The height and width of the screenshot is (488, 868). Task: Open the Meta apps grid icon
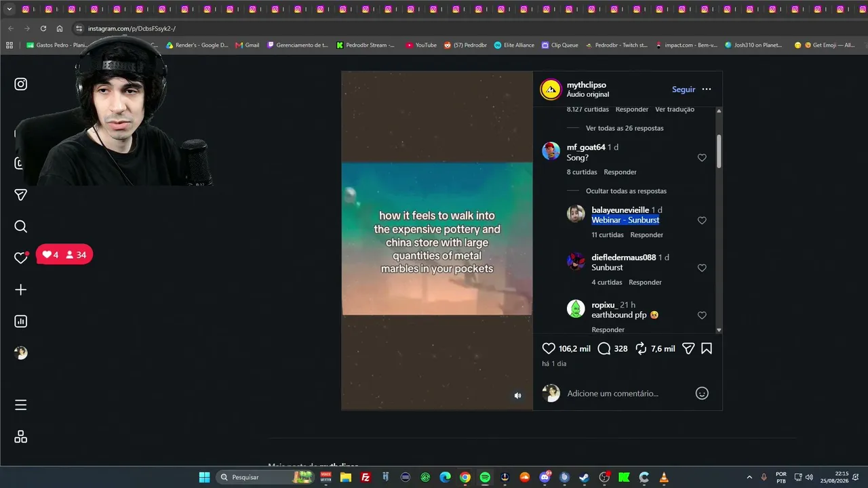point(21,437)
